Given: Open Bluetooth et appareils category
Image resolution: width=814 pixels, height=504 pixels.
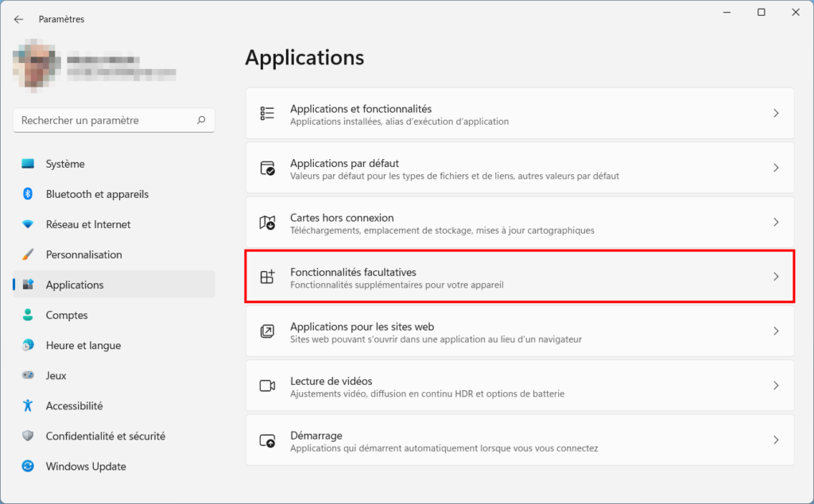Looking at the screenshot, I should tap(114, 194).
